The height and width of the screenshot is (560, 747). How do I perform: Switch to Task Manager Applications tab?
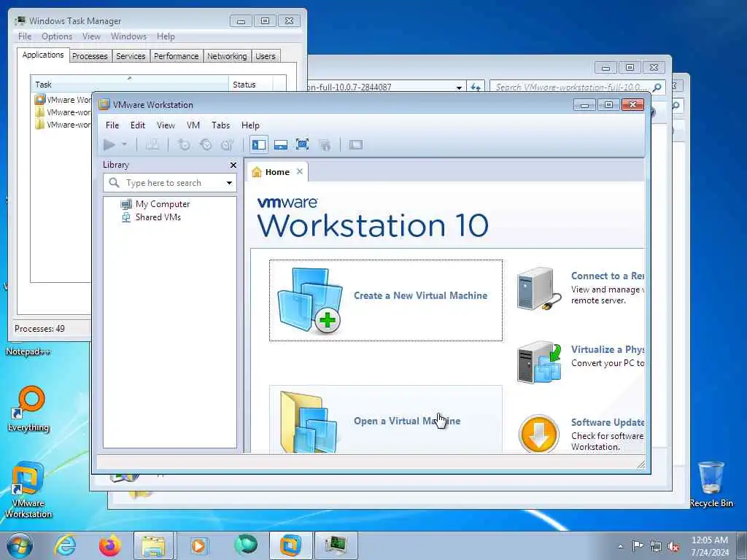coord(43,55)
